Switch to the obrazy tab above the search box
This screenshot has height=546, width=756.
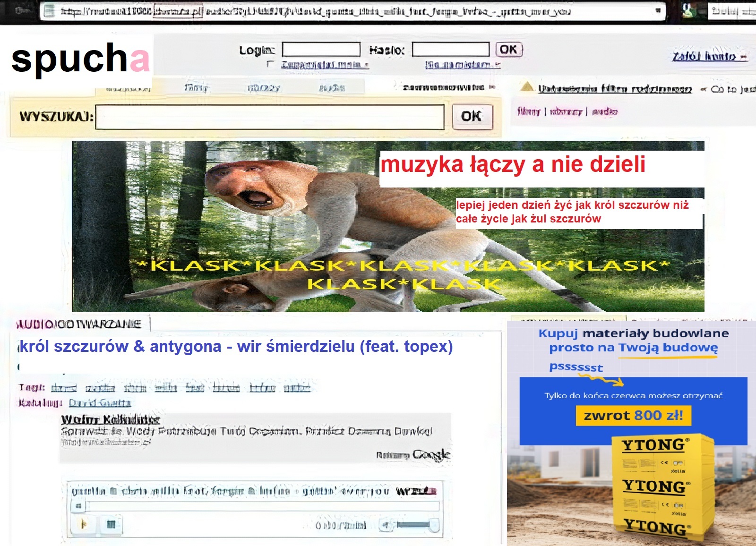coord(264,88)
